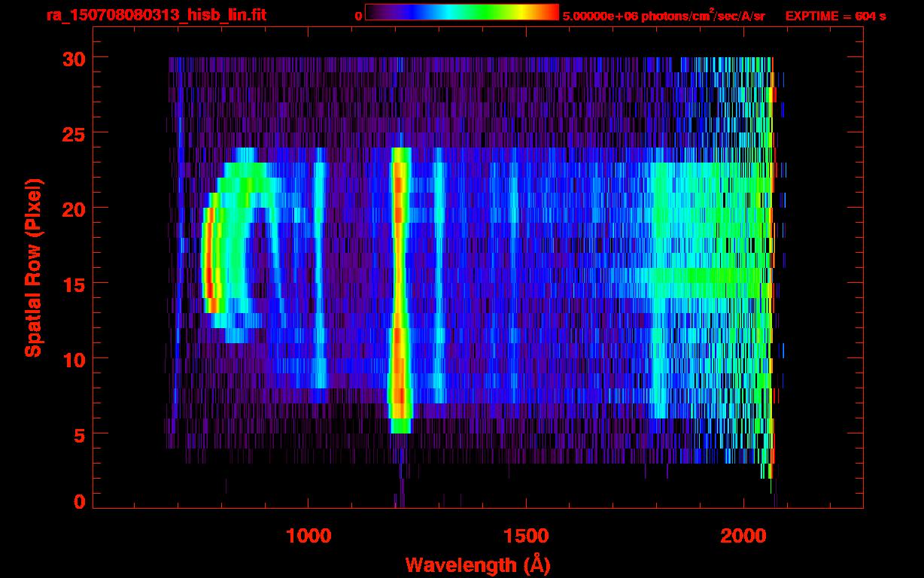This screenshot has height=578, width=924.
Task: Click the Spatial Row (Pixel) axis title
Action: (32, 267)
